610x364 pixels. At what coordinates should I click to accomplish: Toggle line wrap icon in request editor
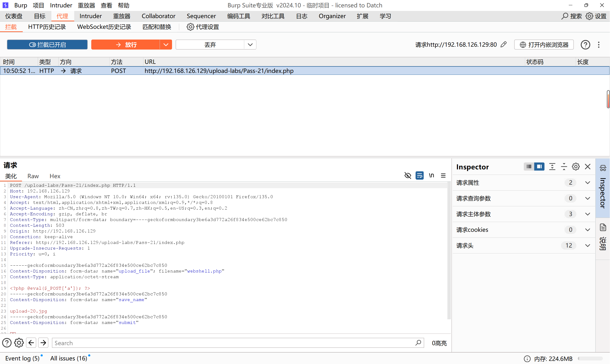tap(419, 175)
